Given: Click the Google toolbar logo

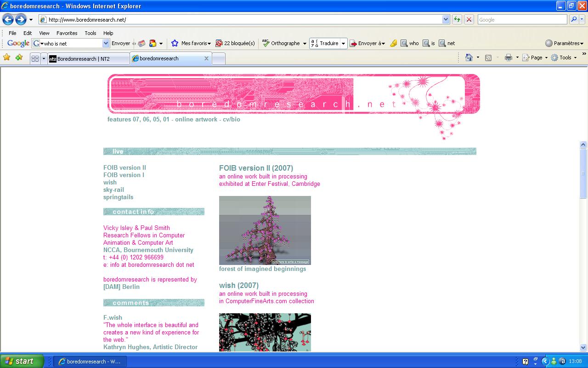Looking at the screenshot, I should (x=18, y=43).
